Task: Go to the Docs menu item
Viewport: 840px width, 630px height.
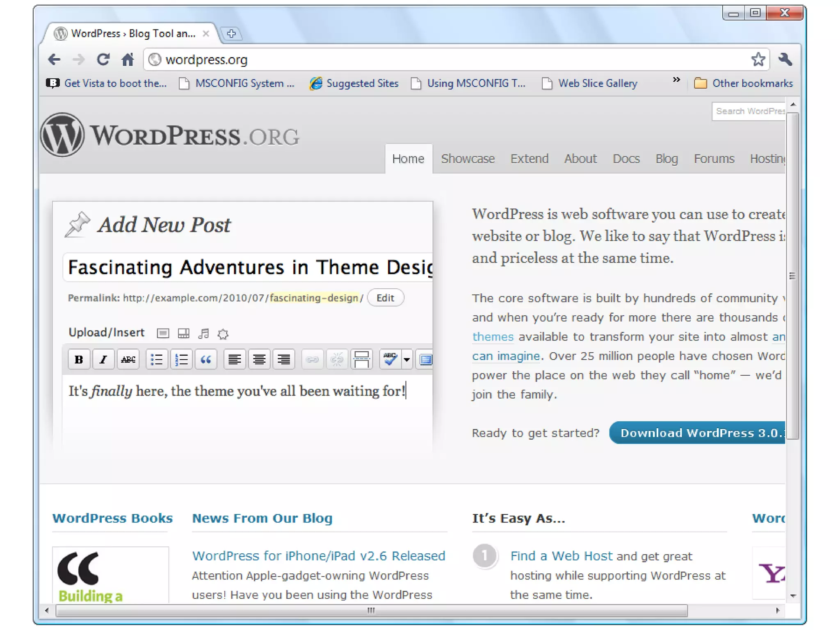Action: 626,159
